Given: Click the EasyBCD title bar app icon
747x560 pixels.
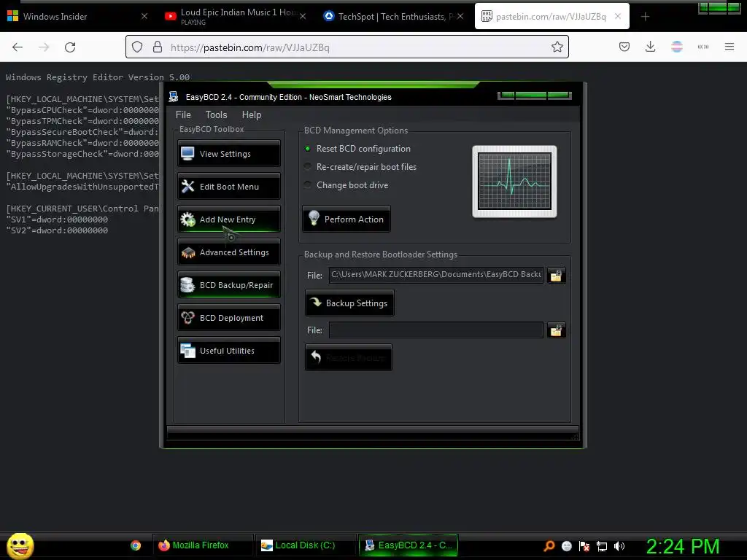Looking at the screenshot, I should pos(174,97).
